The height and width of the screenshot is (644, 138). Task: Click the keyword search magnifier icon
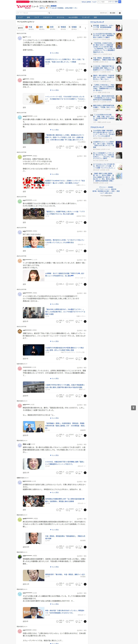tap(49, 13)
